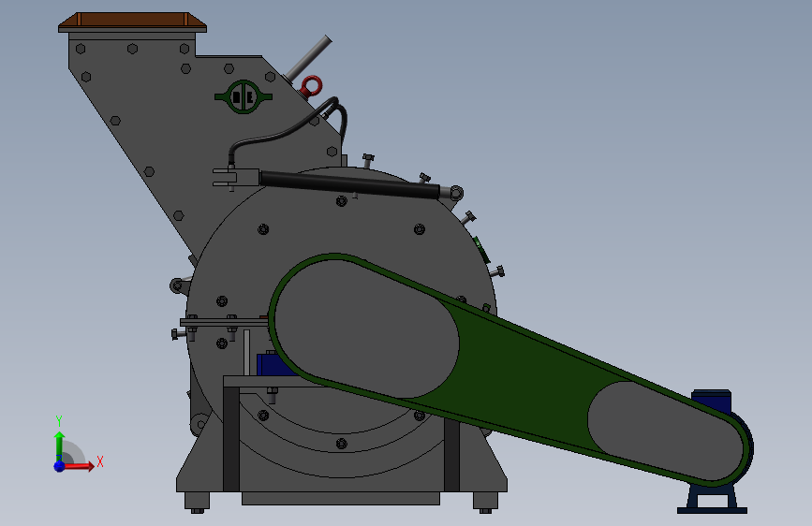The width and height of the screenshot is (812, 526).
Task: Click the blue Z axis ball of the triad
Action: (x=60, y=466)
